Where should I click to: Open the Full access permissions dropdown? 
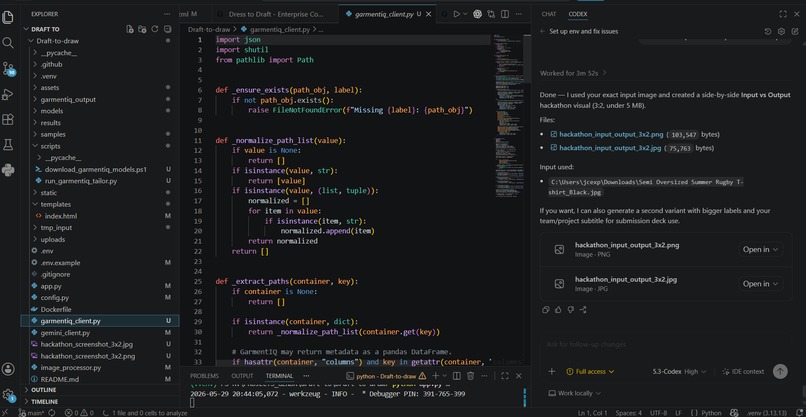(x=590, y=371)
